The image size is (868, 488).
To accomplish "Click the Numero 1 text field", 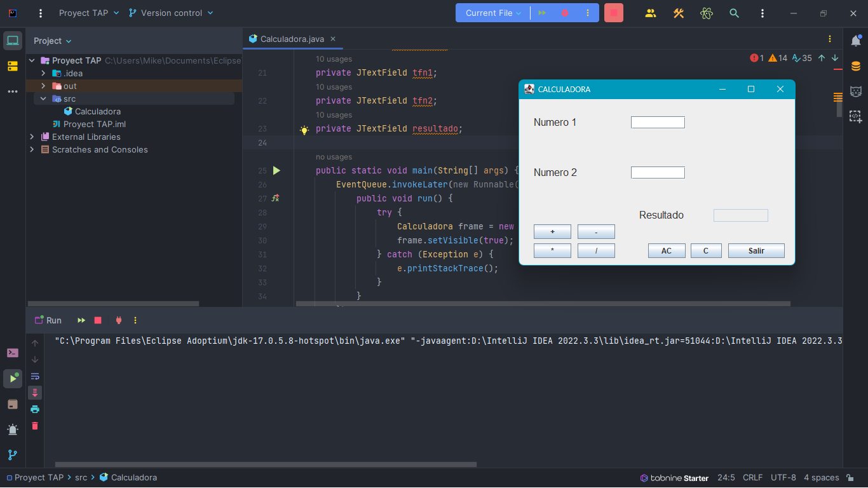I will (658, 123).
